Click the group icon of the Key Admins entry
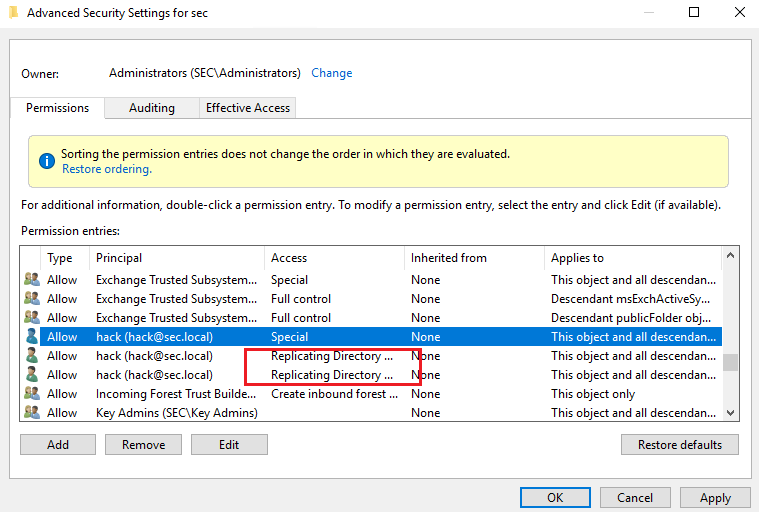Image resolution: width=759 pixels, height=512 pixels. pyautogui.click(x=32, y=413)
